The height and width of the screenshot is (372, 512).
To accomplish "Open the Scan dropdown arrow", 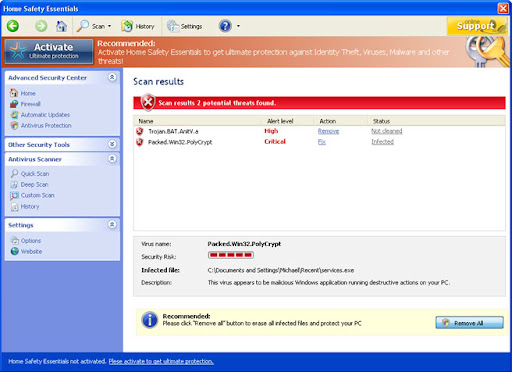I will tap(109, 26).
